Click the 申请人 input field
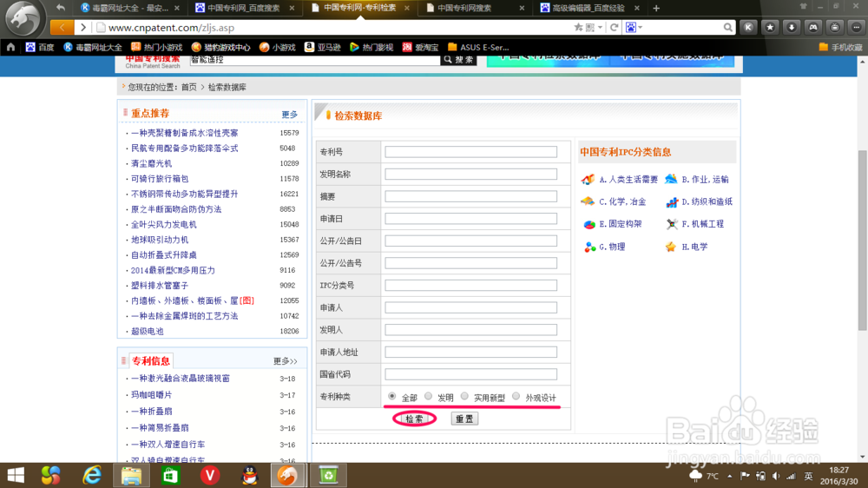868x488 pixels. 470,307
